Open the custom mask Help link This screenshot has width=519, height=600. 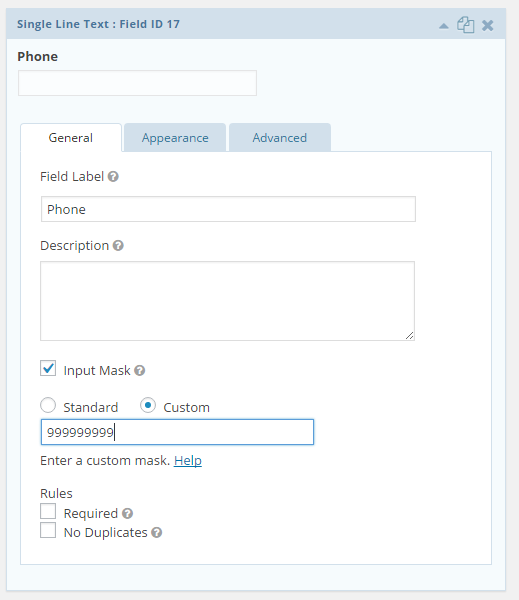tap(188, 460)
